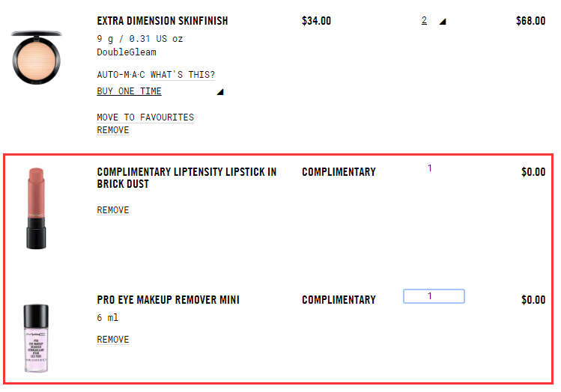Click the $68.00 Skinfinish line total

click(x=530, y=21)
